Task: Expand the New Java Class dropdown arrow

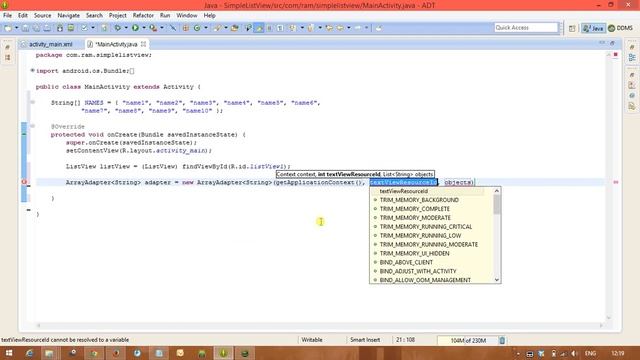Action: point(206,28)
